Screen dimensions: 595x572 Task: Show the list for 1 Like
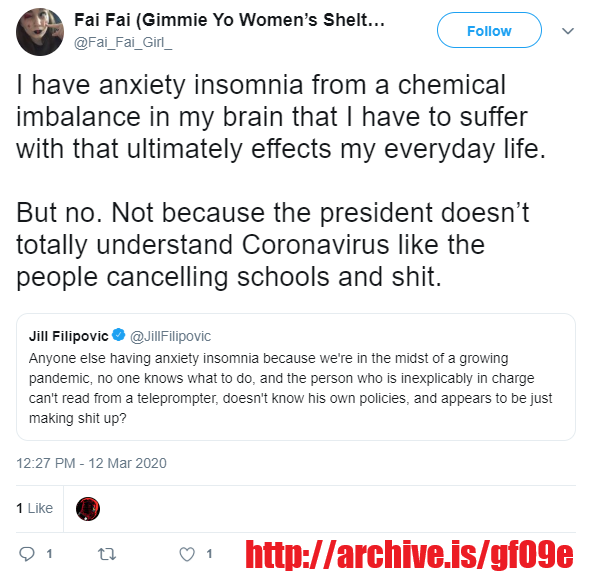click(35, 508)
